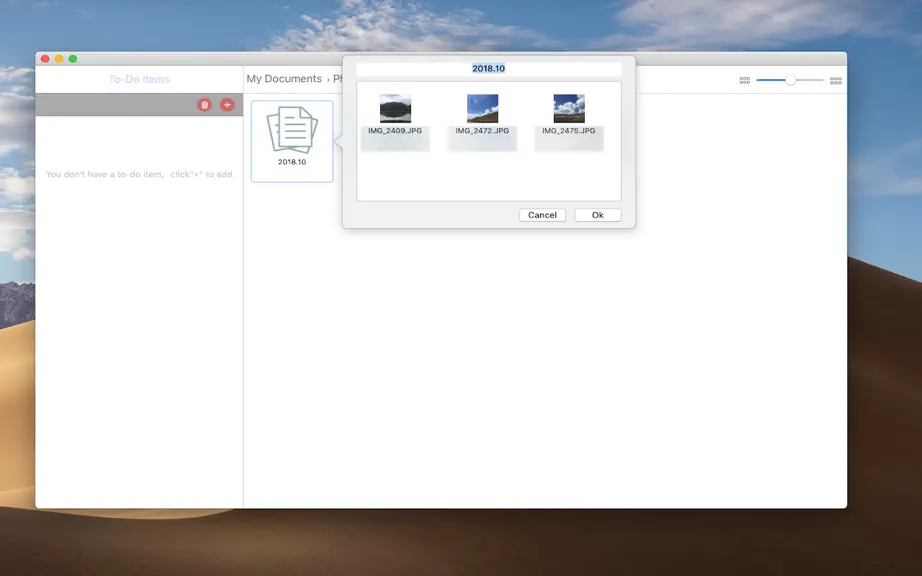Go to My Documents breadcrumb
The image size is (922, 576).
coord(284,79)
